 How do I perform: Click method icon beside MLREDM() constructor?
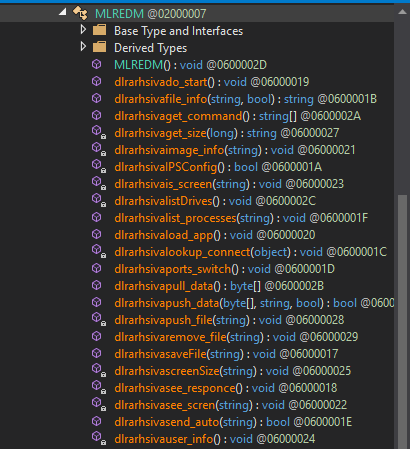(97, 64)
